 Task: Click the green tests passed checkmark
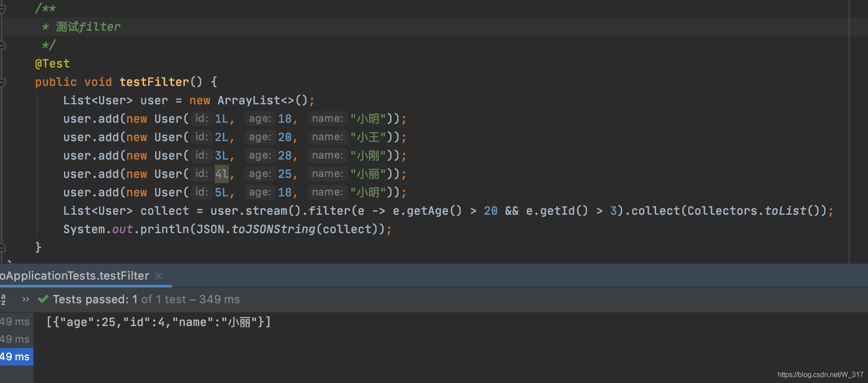click(43, 299)
